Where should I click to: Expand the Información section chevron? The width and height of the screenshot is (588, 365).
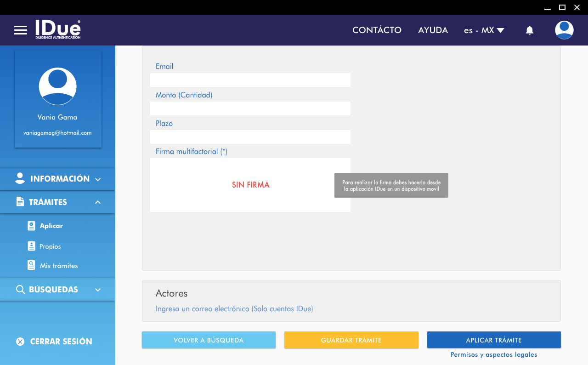pos(98,179)
